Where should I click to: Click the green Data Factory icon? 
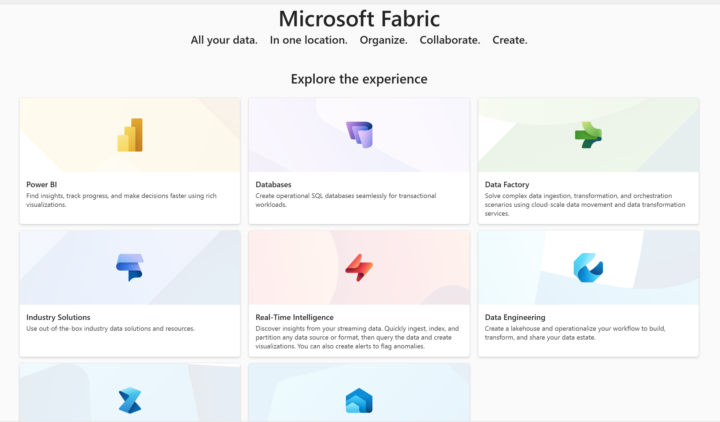588,135
